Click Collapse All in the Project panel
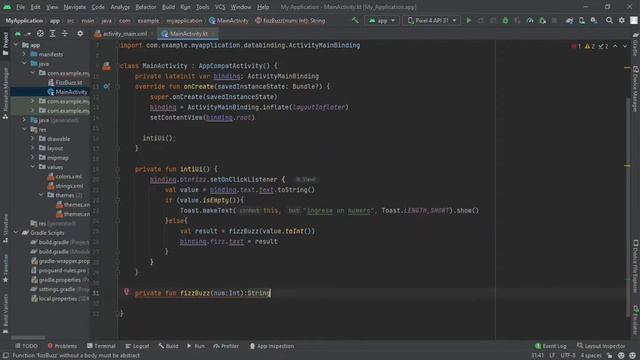Screen dimensions: 640x360 64,33
